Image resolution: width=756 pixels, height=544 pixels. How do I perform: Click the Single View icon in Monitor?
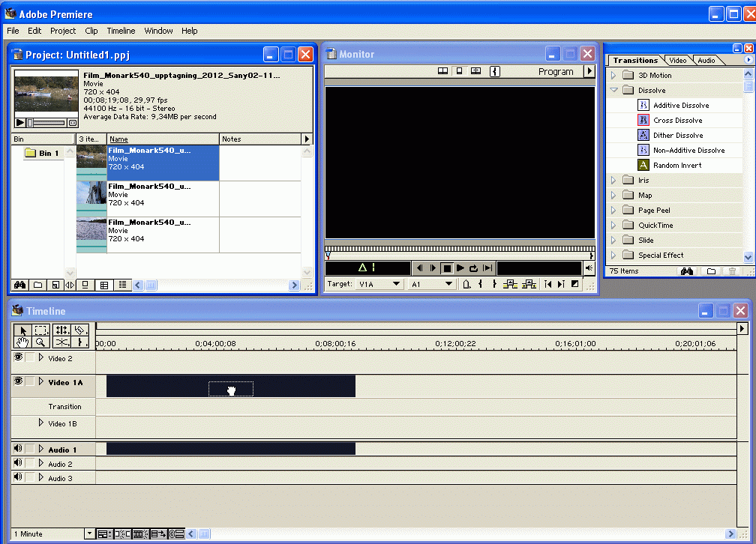[460, 71]
